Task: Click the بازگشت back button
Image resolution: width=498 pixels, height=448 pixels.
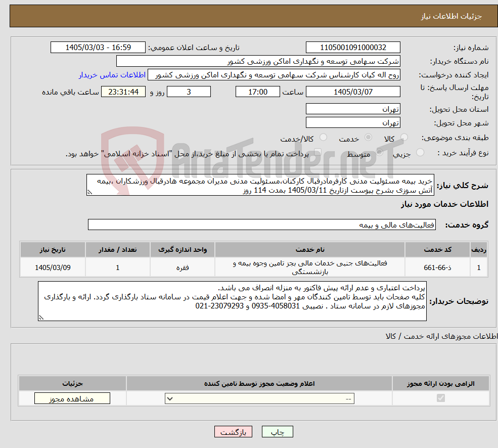Action: point(233,432)
